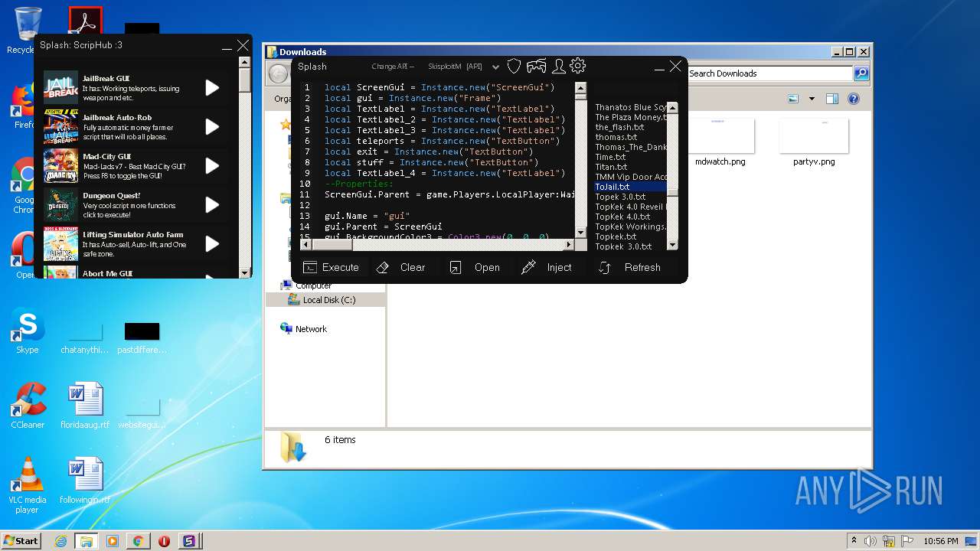Click the Mad-City GUI thumbnail image
Viewport: 980px width, 551px height.
point(60,165)
